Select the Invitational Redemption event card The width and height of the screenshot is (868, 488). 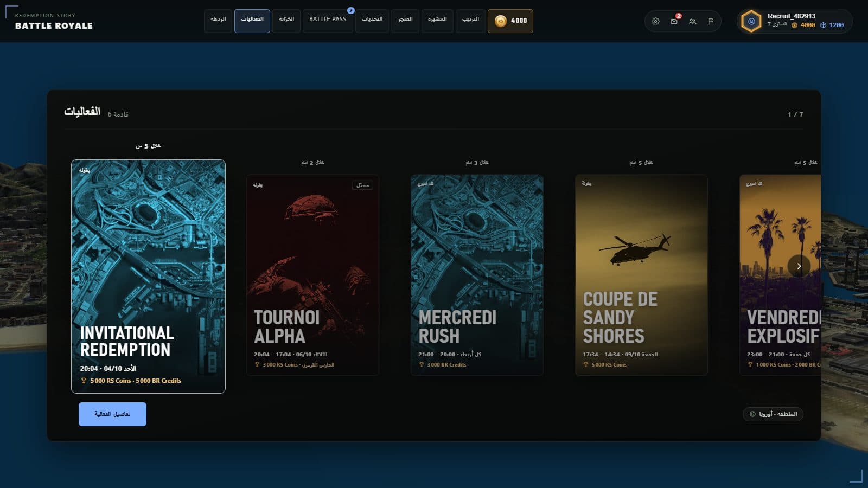tap(148, 277)
